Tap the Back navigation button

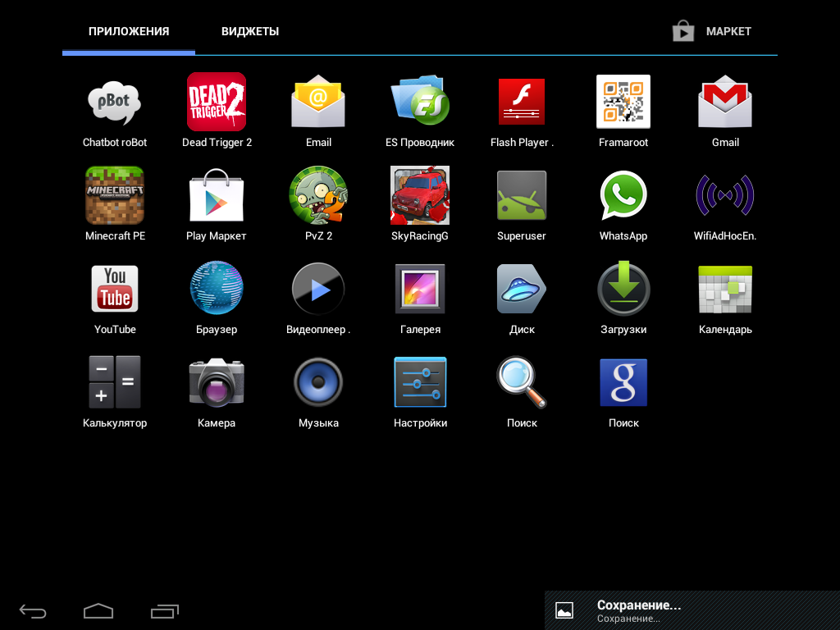[x=33, y=610]
